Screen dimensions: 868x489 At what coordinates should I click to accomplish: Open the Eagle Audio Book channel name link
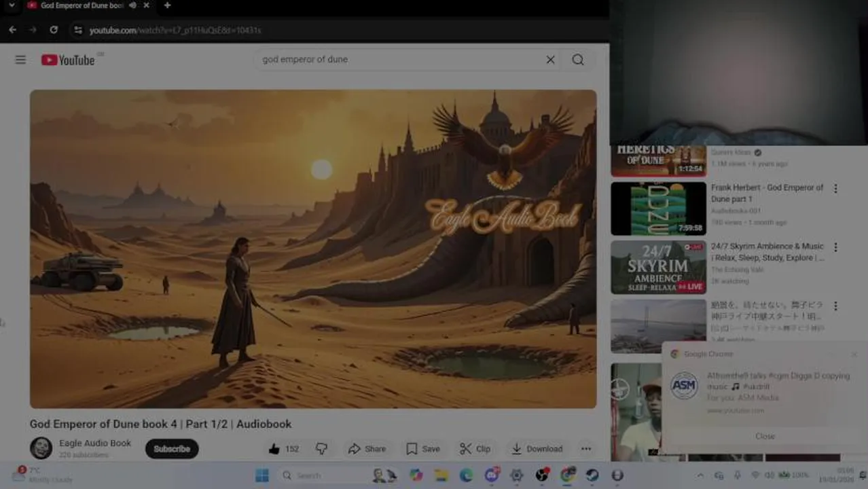(x=95, y=443)
